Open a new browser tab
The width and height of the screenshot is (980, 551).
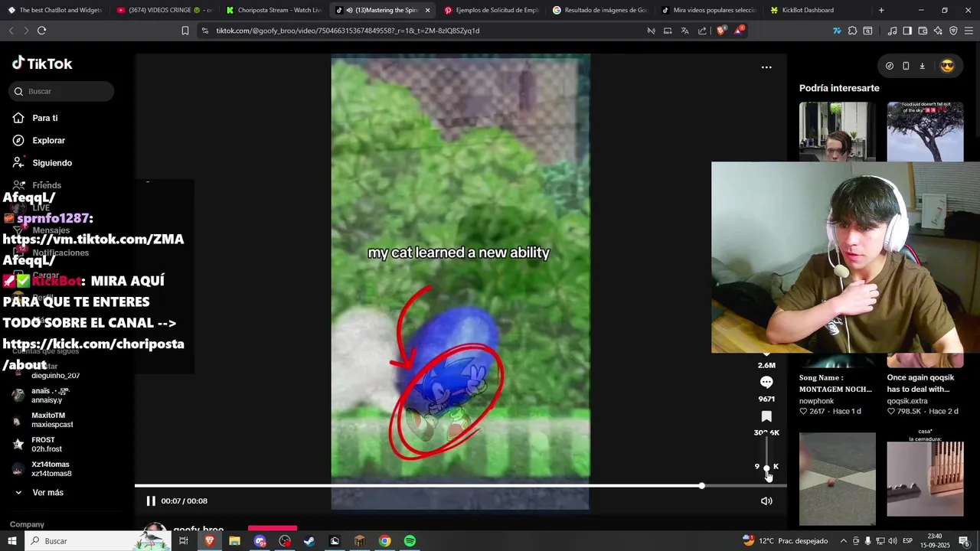click(x=881, y=10)
